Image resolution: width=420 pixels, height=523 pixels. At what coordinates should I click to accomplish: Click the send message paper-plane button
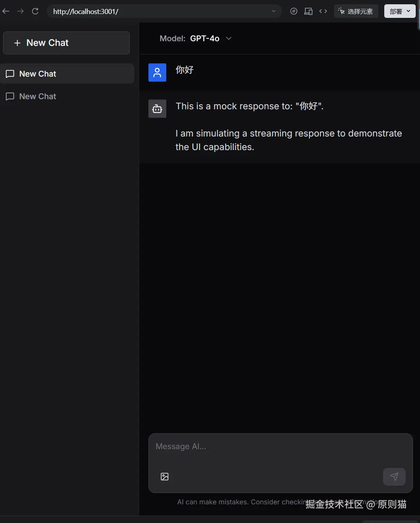point(394,477)
